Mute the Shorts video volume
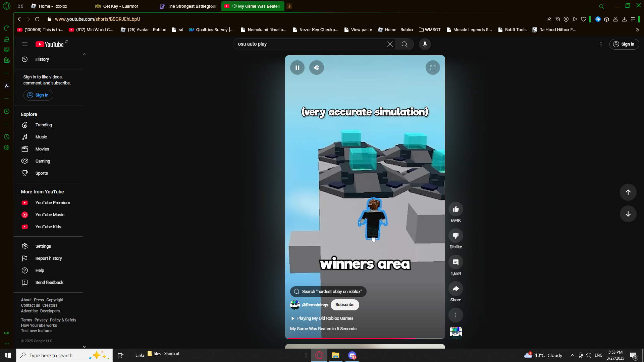Screen dimensions: 644x362 click(317, 68)
